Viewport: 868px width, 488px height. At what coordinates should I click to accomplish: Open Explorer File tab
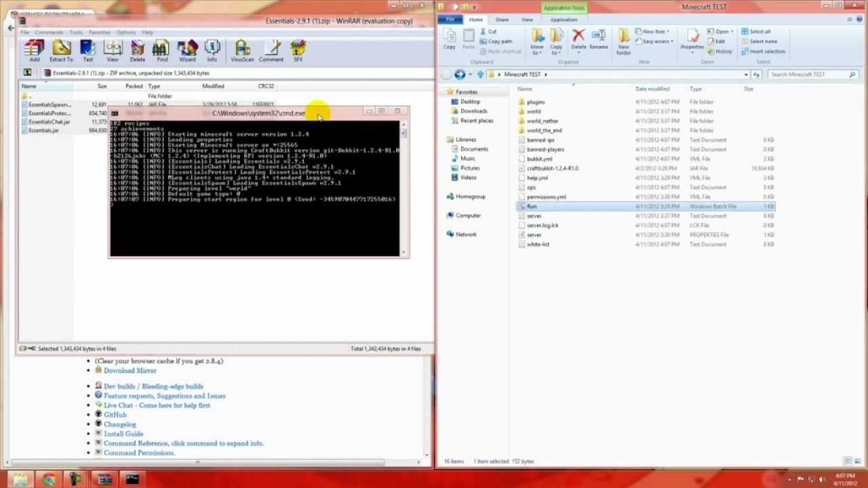pyautogui.click(x=450, y=20)
